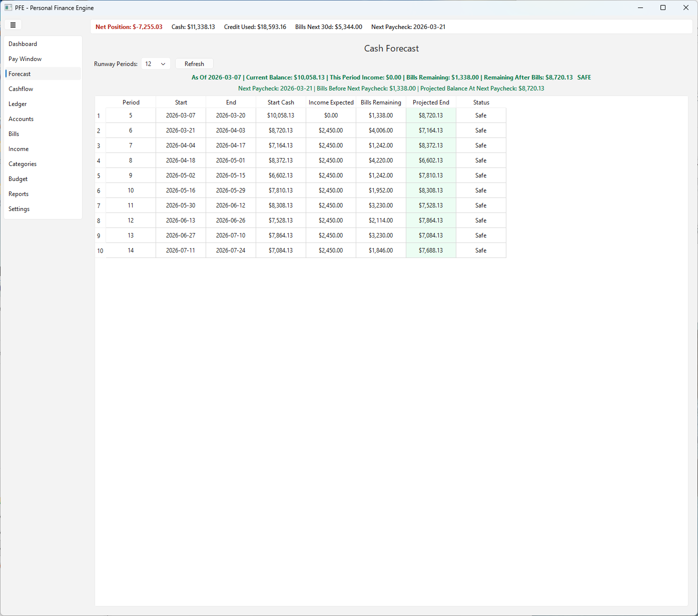Go to Pay Window in sidebar

pos(25,59)
